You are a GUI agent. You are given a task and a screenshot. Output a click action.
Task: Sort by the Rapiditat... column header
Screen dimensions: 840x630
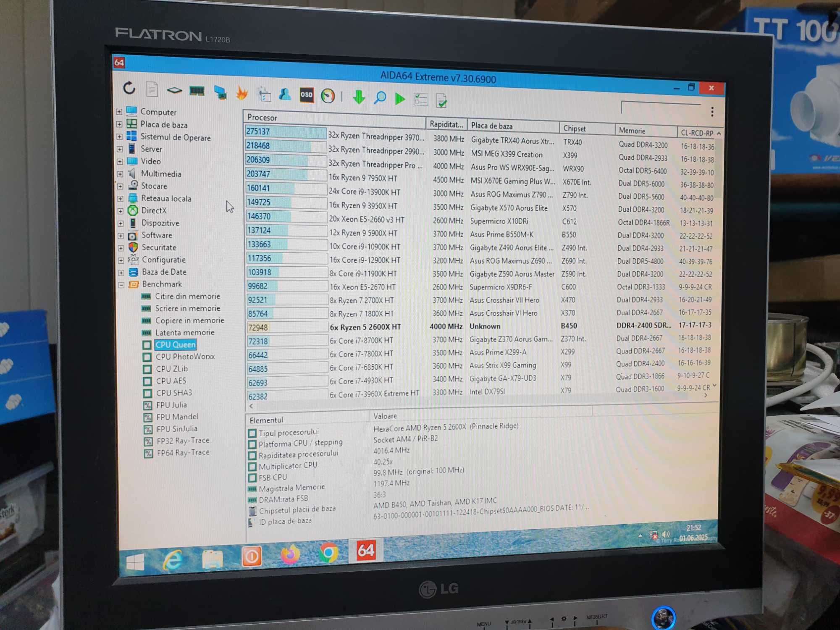446,124
